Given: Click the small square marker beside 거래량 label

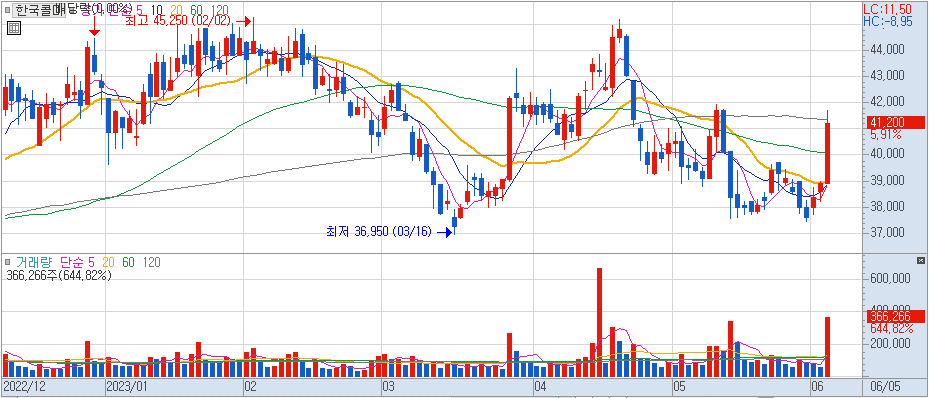Looking at the screenshot, I should (8, 261).
